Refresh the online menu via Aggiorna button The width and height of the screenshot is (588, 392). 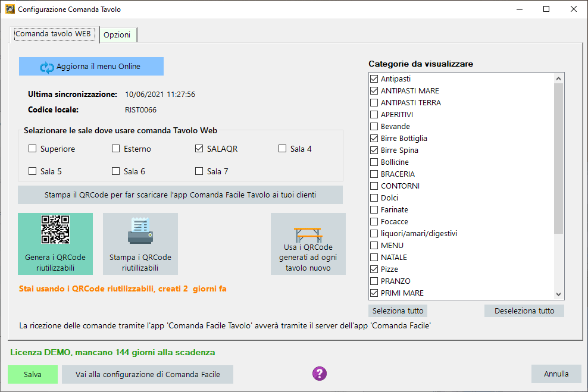pyautogui.click(x=91, y=67)
